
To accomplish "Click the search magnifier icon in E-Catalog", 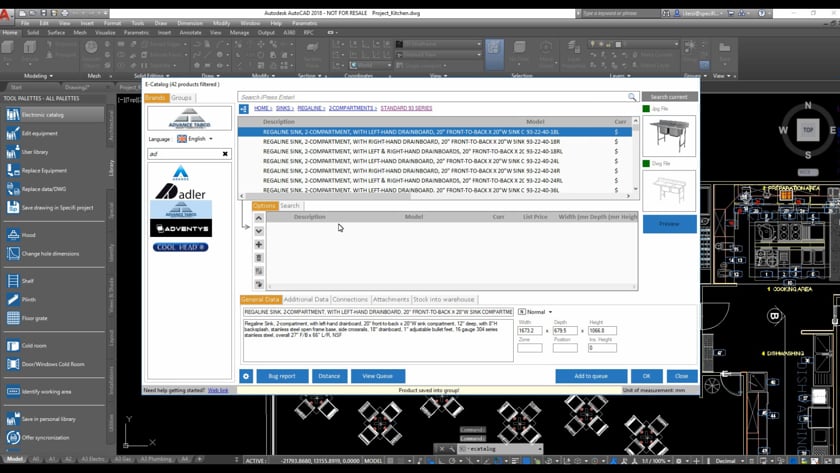I will 632,97.
